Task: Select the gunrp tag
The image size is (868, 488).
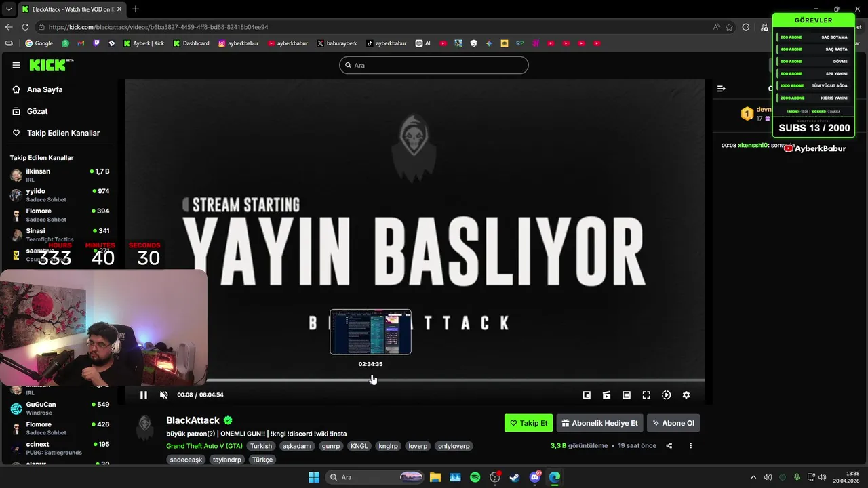Action: tap(331, 446)
